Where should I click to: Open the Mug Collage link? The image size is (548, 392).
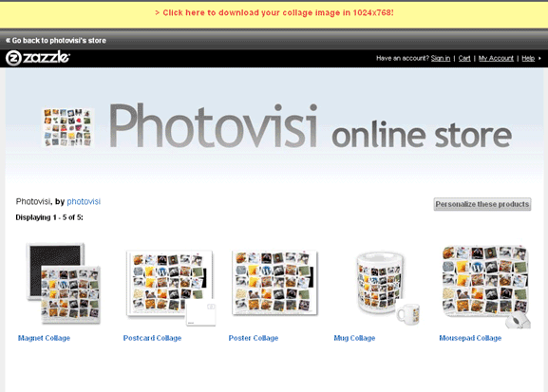point(354,338)
